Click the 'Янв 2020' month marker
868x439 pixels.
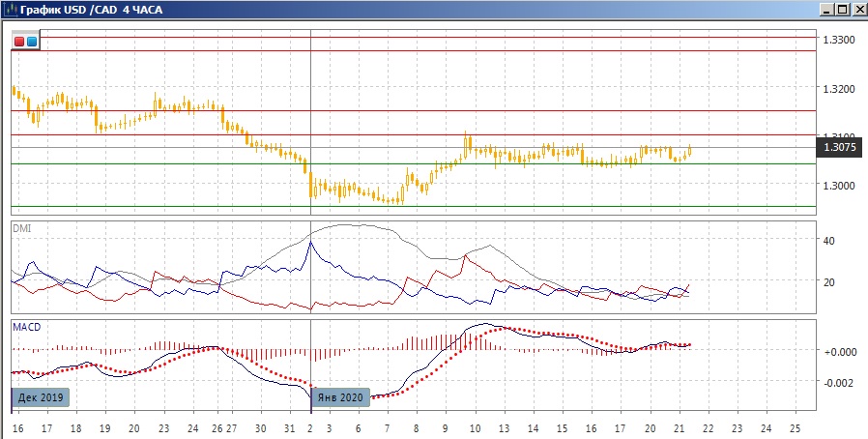point(340,397)
